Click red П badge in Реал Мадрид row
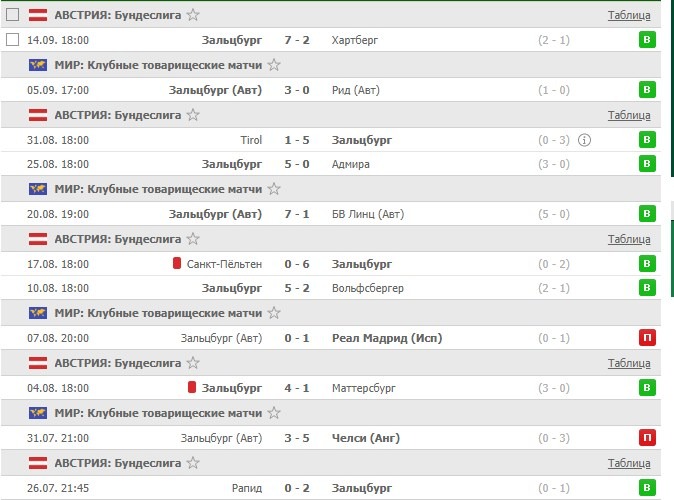Screen dimensions: 674x500 point(647,338)
